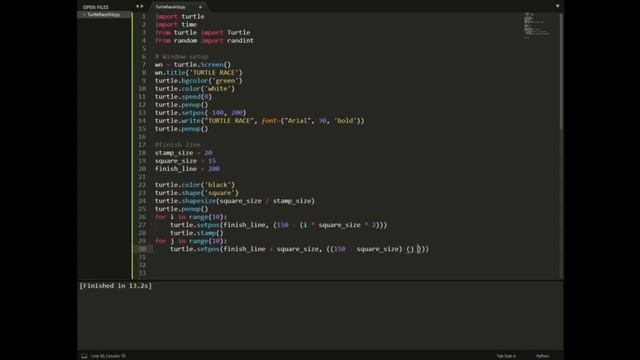Click the '# Window setup' comment line
640x360 pixels.
[182, 57]
